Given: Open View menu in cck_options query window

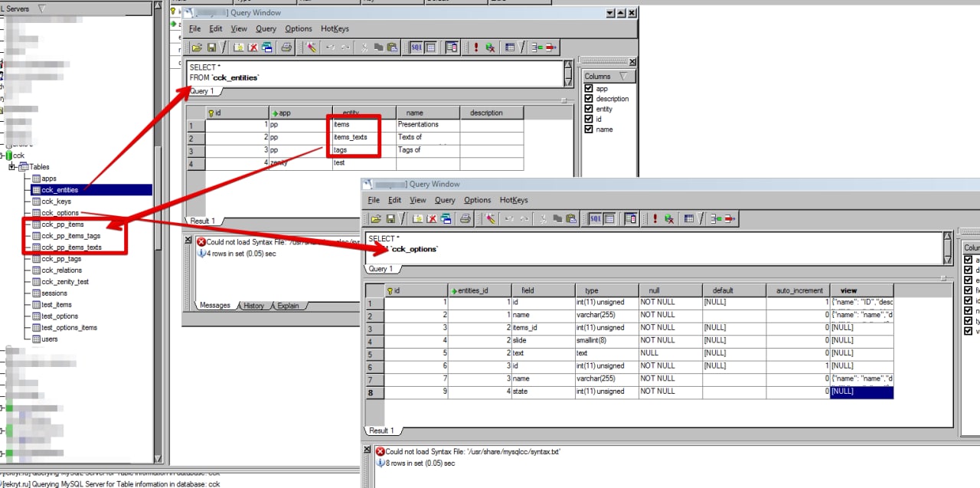Looking at the screenshot, I should 418,200.
